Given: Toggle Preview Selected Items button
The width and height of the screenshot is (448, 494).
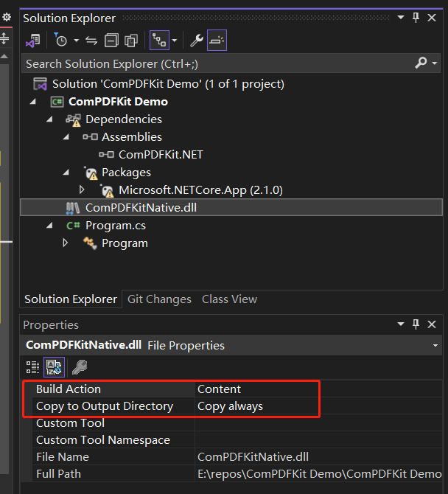Looking at the screenshot, I should coord(217,40).
